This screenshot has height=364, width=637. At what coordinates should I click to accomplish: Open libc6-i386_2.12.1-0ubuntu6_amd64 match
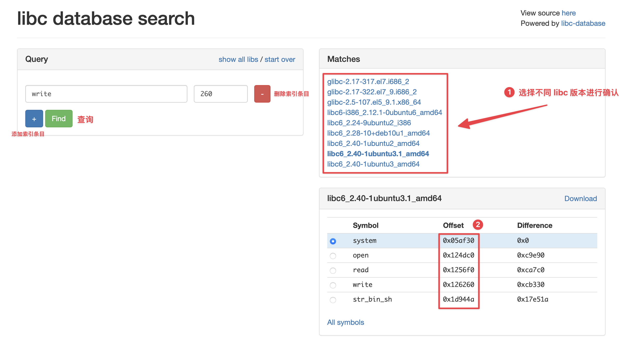pyautogui.click(x=384, y=112)
